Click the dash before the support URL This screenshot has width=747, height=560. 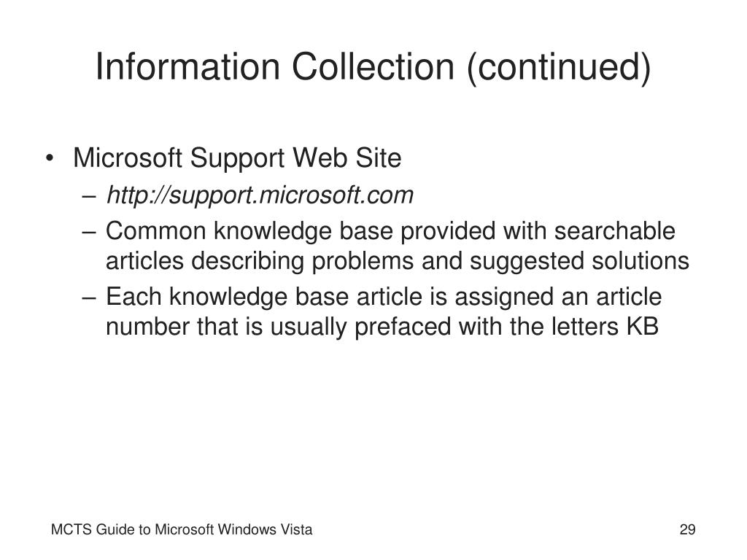[89, 196]
